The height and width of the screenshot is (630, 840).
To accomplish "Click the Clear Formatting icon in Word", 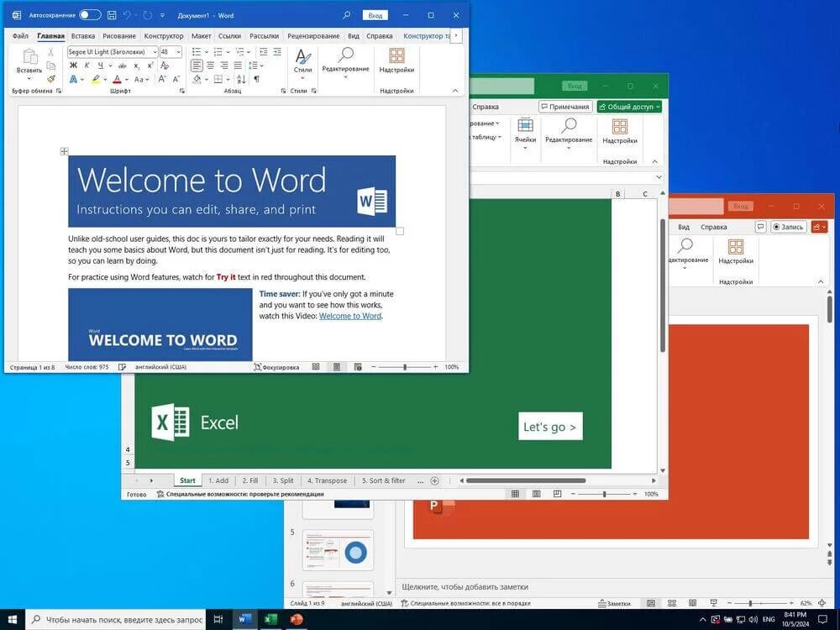I will coord(165,66).
